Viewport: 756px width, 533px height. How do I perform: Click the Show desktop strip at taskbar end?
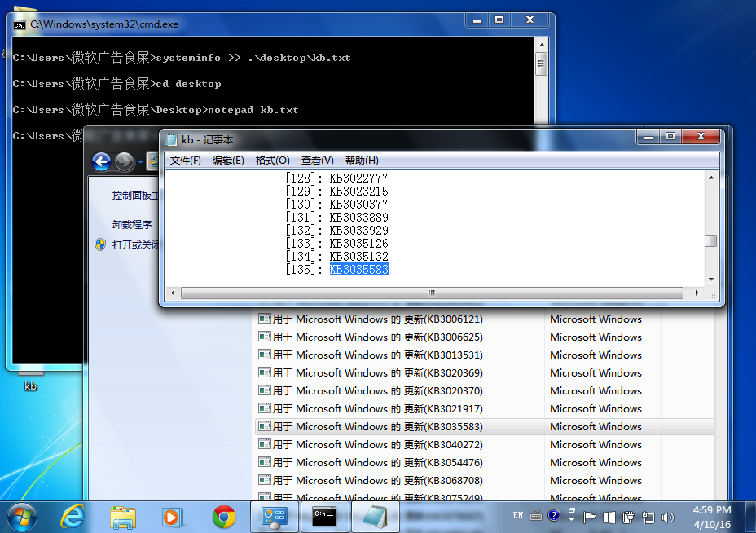[750, 517]
